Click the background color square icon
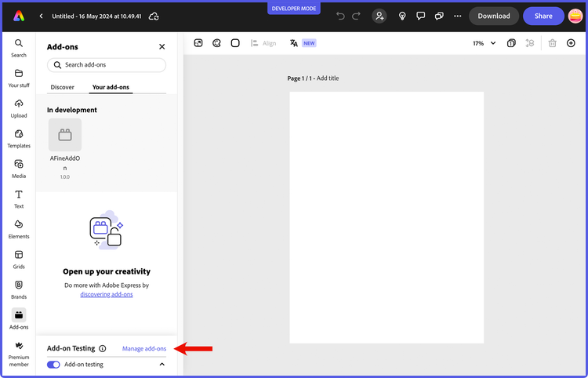The image size is (588, 378). pyautogui.click(x=235, y=43)
